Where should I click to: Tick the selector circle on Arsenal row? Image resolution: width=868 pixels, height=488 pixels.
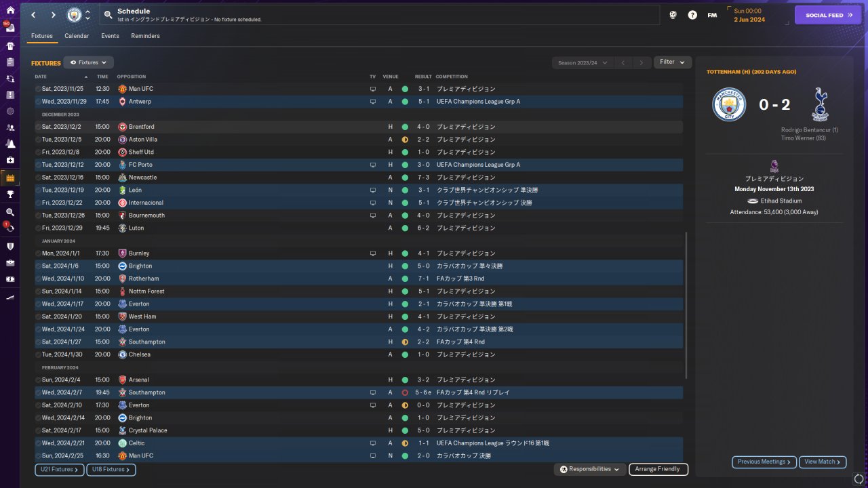(x=38, y=380)
